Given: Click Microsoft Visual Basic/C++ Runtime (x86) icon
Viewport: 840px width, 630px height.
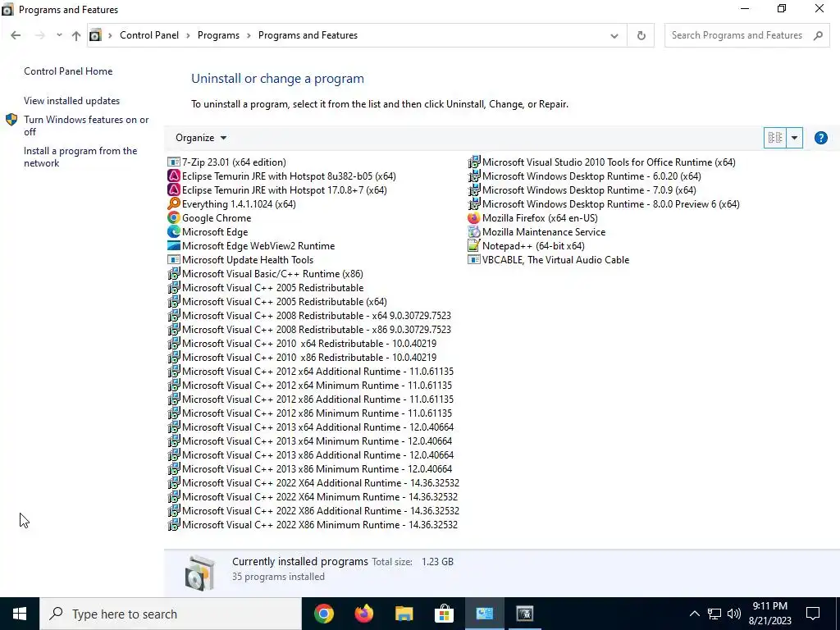Looking at the screenshot, I should (x=174, y=273).
